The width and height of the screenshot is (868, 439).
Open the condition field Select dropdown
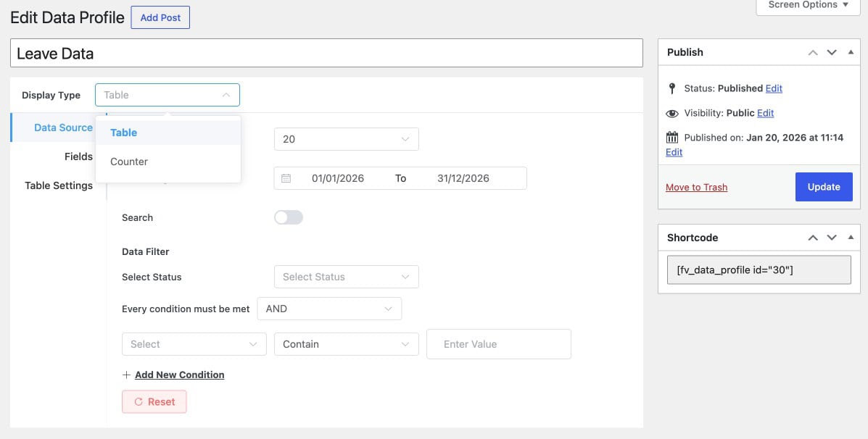coord(194,344)
